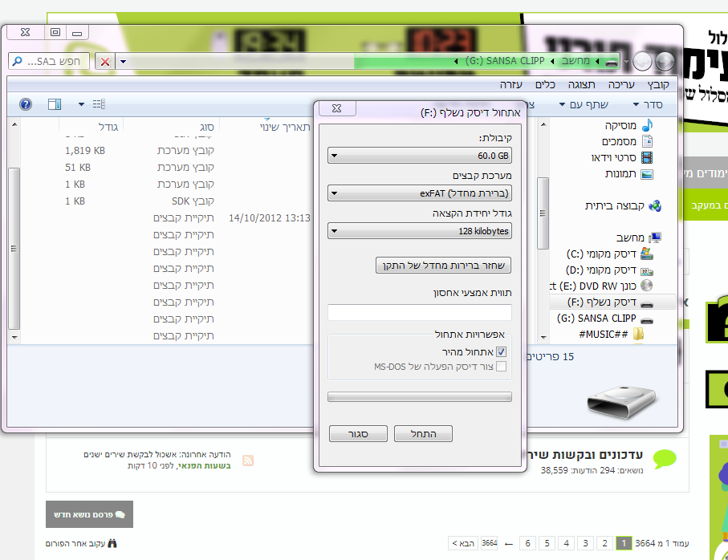Click file list vertical scrollbar thumb
Screen dimensions: 728x560
tap(14, 249)
